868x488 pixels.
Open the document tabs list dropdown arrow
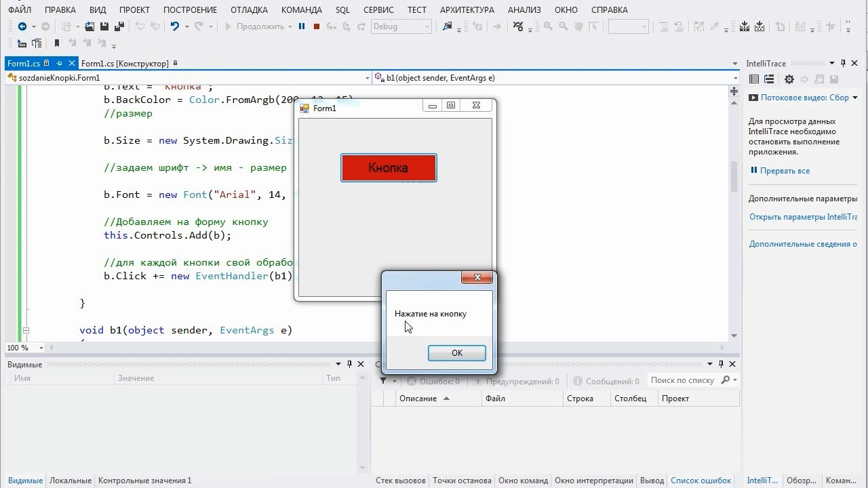point(735,64)
